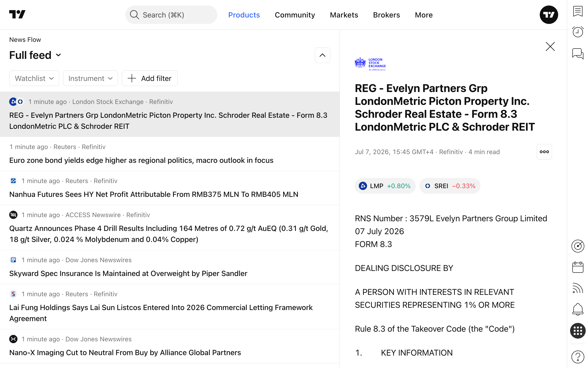Screen dimensions: 588x368
Task: Click the plus icon in Add filter
Action: pos(132,78)
